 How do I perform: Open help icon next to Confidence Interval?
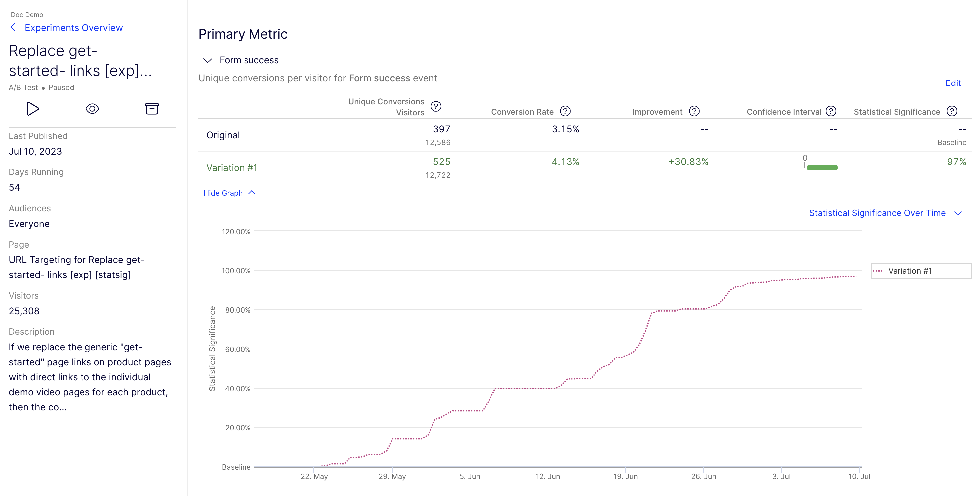831,111
